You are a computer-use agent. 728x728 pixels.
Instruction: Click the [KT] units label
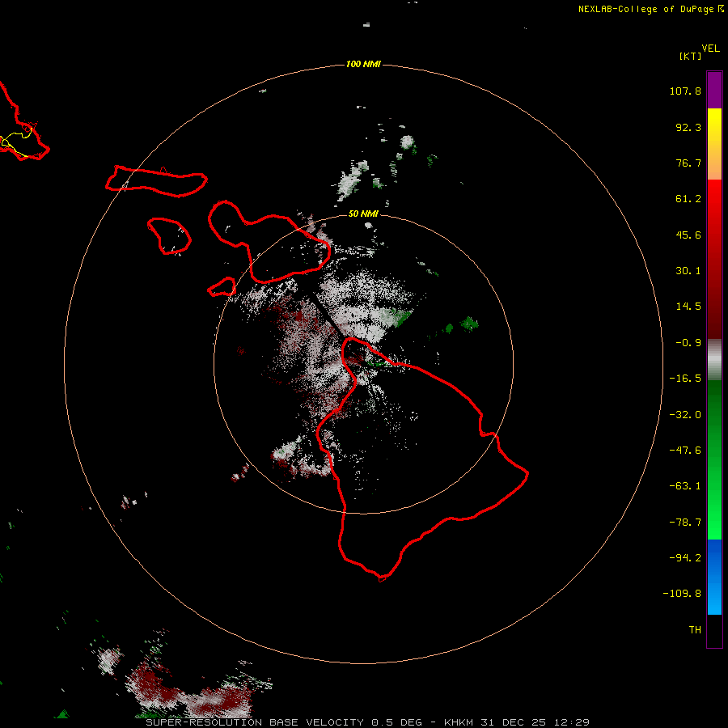691,56
